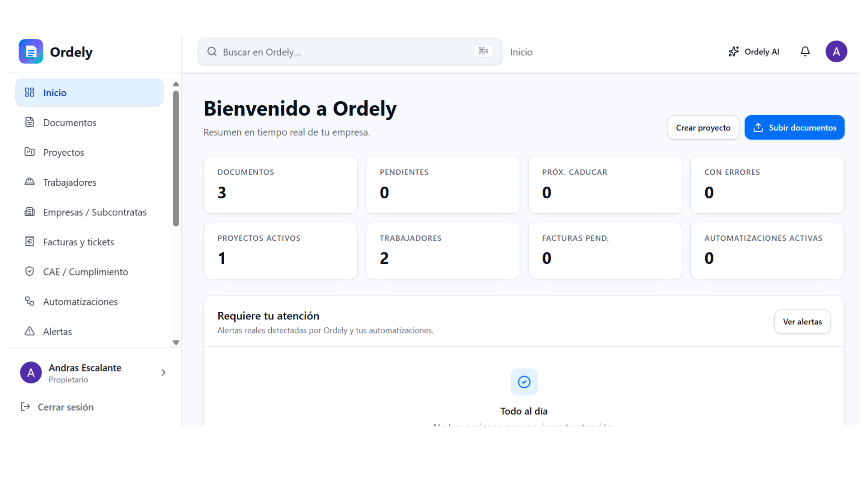Viewport: 868px width, 488px height.
Task: Click the Todo al día text
Action: [x=524, y=411]
